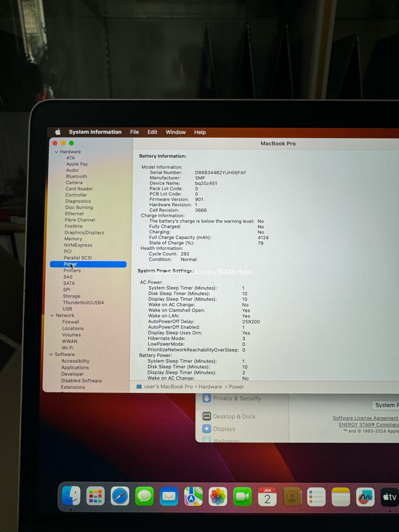Collapse the Hardware section

coord(56,152)
